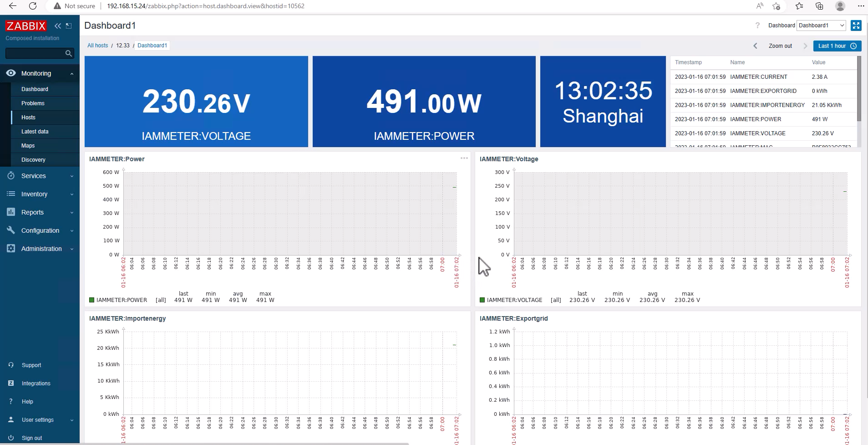
Task: Click the search magnifier icon
Action: click(x=69, y=53)
